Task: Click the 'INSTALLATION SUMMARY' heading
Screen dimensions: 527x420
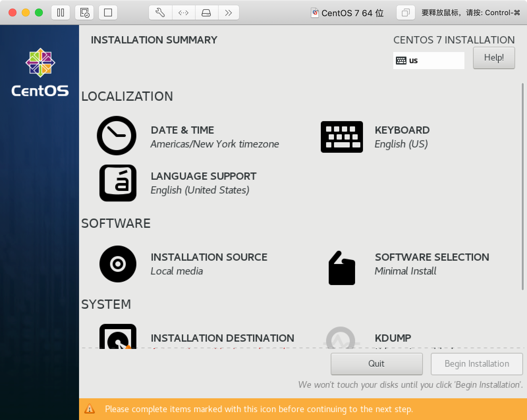Action: coord(154,40)
